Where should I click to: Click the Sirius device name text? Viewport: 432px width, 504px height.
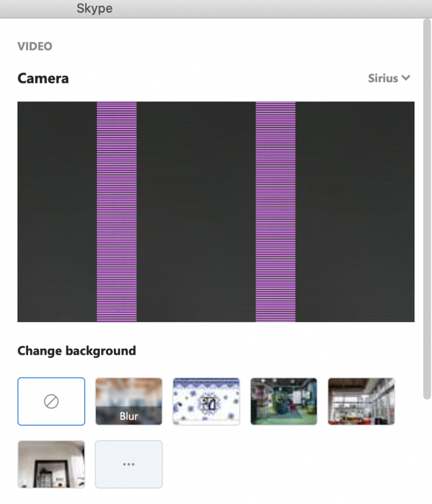383,78
